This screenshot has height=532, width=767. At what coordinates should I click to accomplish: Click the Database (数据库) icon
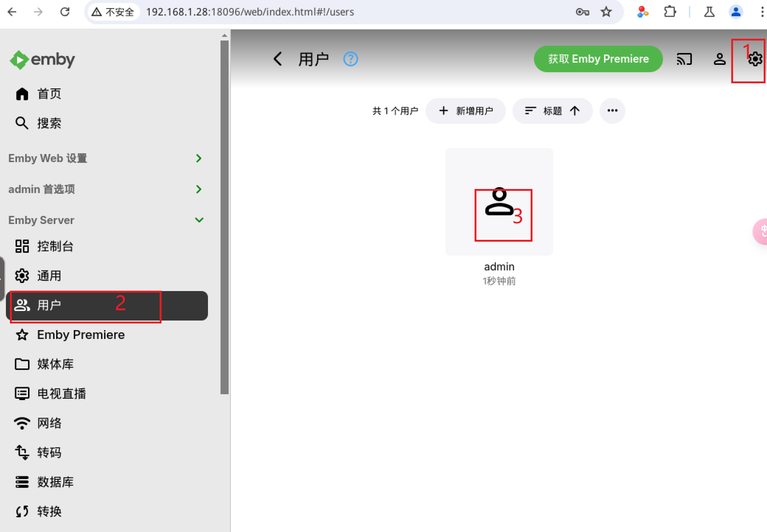tap(22, 482)
